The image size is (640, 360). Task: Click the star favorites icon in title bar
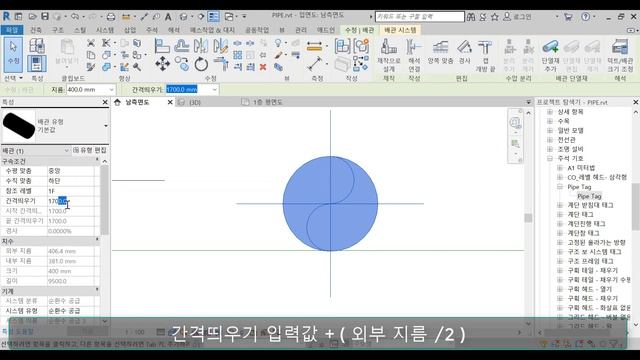(495, 17)
